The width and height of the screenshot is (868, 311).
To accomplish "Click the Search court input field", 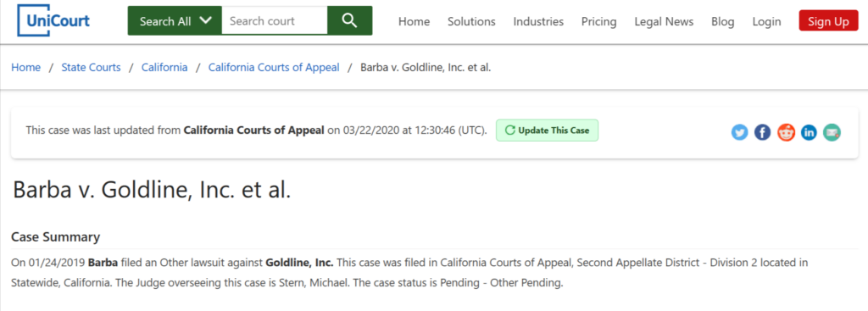I will (275, 21).
